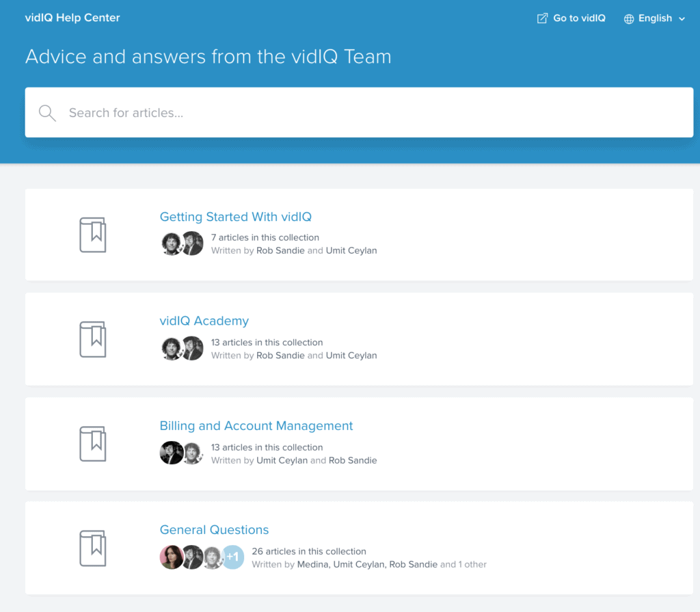Click '7 articles in this collection' text
Screen dimensions: 700x612
265,238
